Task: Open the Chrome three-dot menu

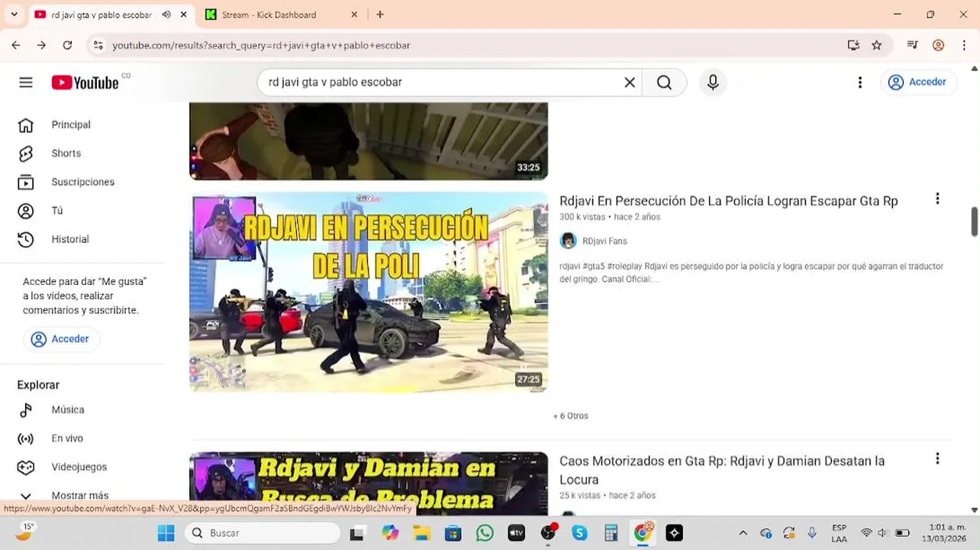Action: 964,45
